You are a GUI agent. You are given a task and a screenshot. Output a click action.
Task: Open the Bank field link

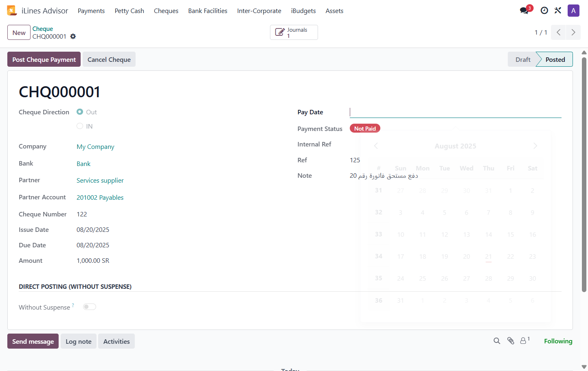tap(83, 164)
